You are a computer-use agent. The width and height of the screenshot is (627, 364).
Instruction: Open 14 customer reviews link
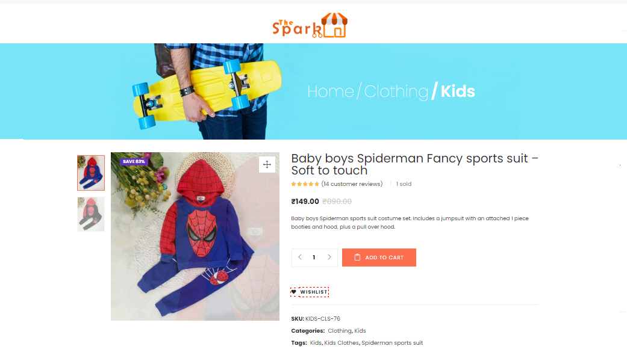[x=352, y=184]
